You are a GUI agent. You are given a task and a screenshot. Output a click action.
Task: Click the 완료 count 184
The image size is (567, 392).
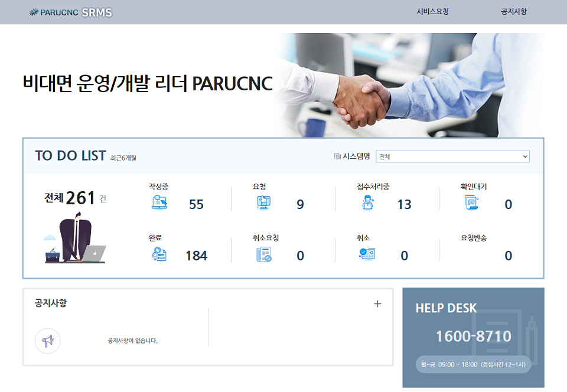(196, 256)
